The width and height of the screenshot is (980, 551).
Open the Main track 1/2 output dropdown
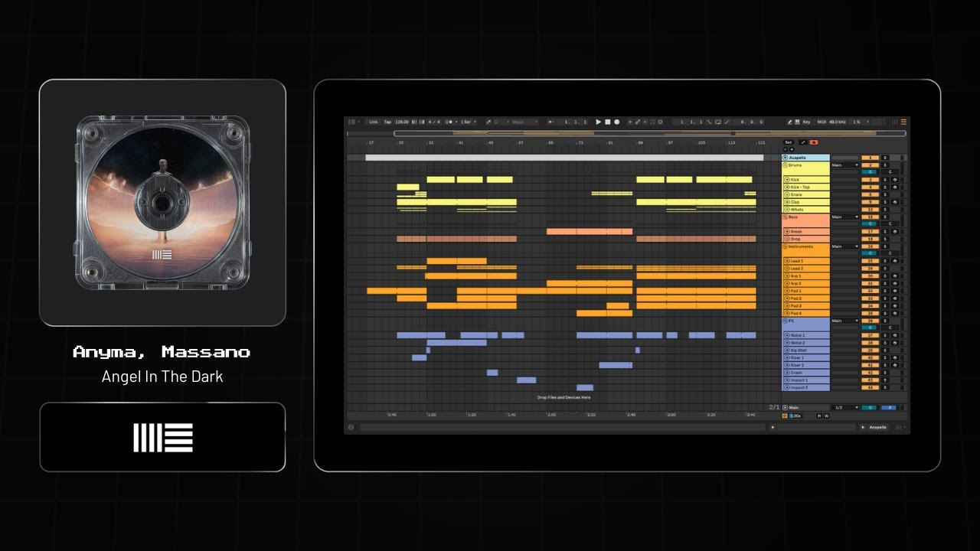pyautogui.click(x=845, y=408)
